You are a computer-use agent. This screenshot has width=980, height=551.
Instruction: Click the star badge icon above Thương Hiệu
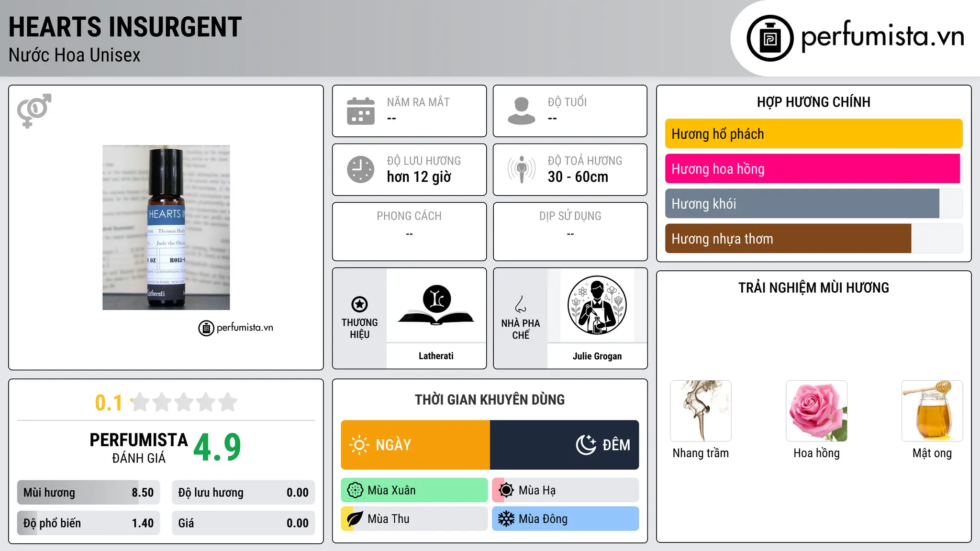359,304
